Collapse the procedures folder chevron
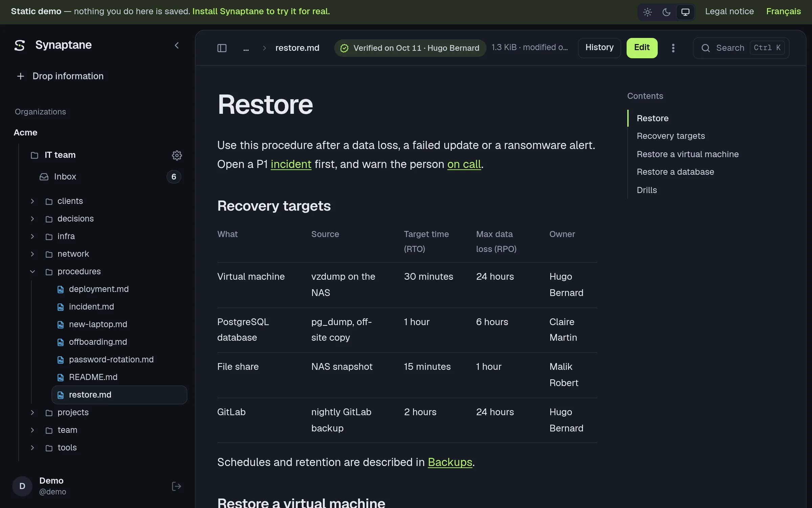Screen dimensions: 812x508 pyautogui.click(x=32, y=272)
